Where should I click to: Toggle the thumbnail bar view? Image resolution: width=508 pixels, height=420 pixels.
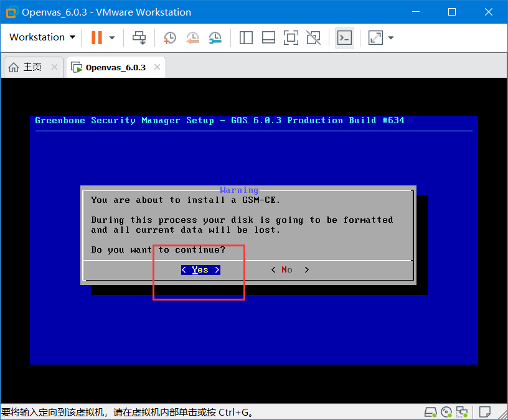click(x=268, y=38)
